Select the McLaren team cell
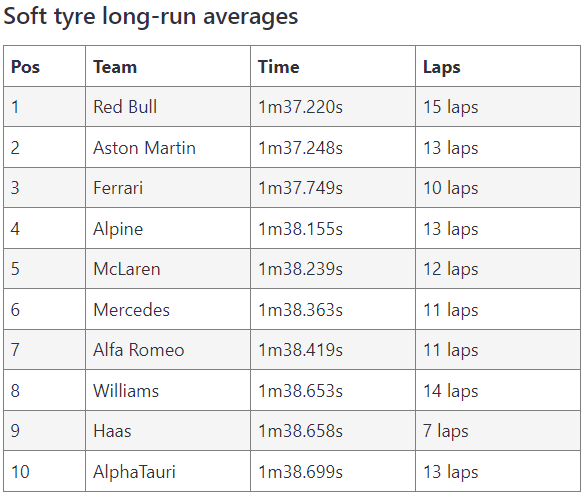 tap(168, 269)
